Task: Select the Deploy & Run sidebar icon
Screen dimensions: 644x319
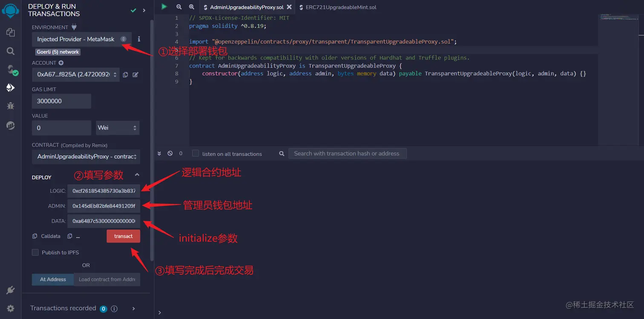Action: coord(11,88)
